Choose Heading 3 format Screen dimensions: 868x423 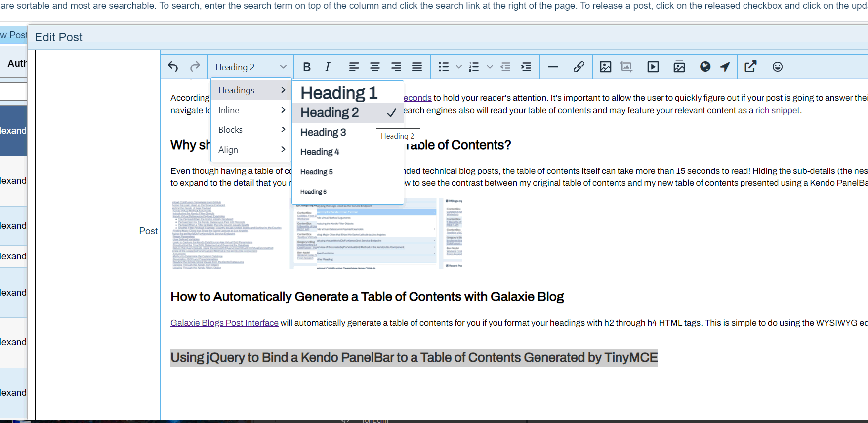[x=348, y=132]
